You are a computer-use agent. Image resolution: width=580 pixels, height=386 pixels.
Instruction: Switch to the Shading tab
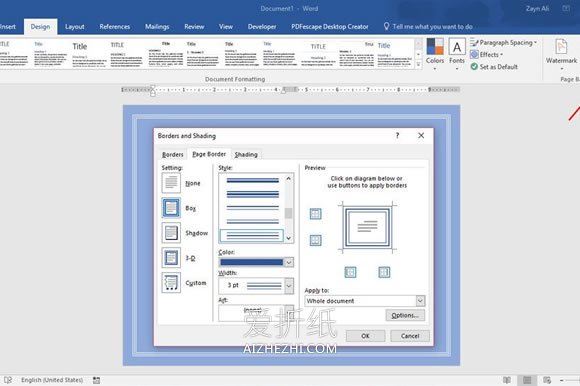pyautogui.click(x=246, y=155)
